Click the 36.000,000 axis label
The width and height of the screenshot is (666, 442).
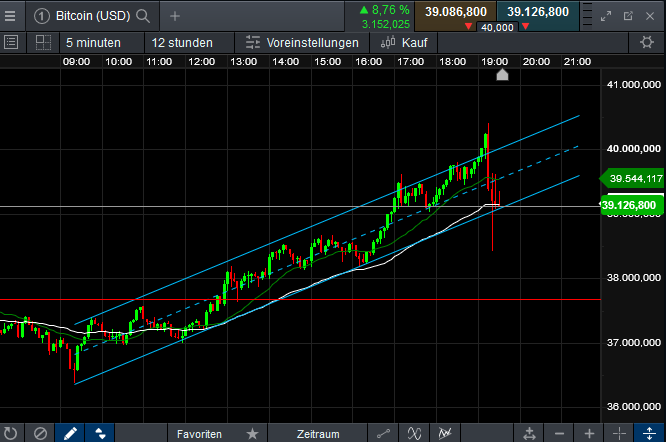click(x=633, y=406)
